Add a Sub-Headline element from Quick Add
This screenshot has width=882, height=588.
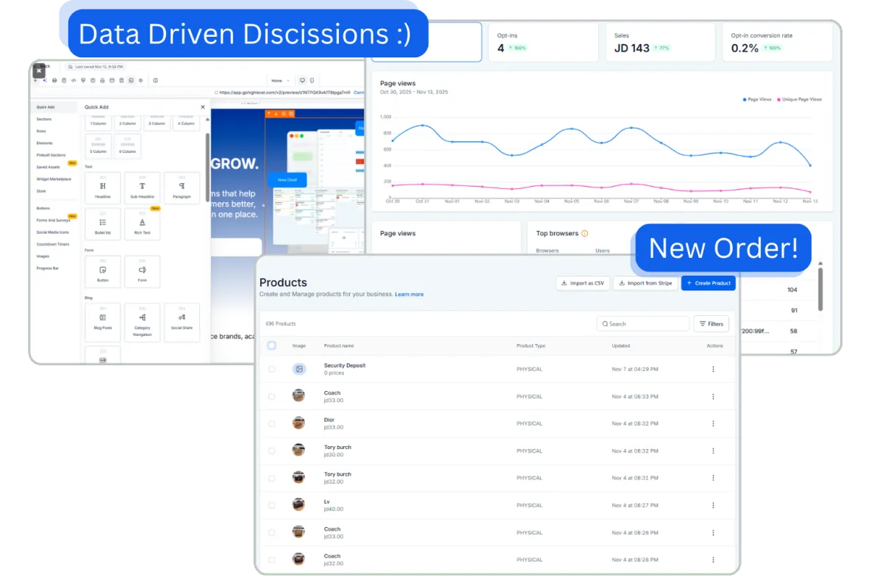pyautogui.click(x=142, y=189)
